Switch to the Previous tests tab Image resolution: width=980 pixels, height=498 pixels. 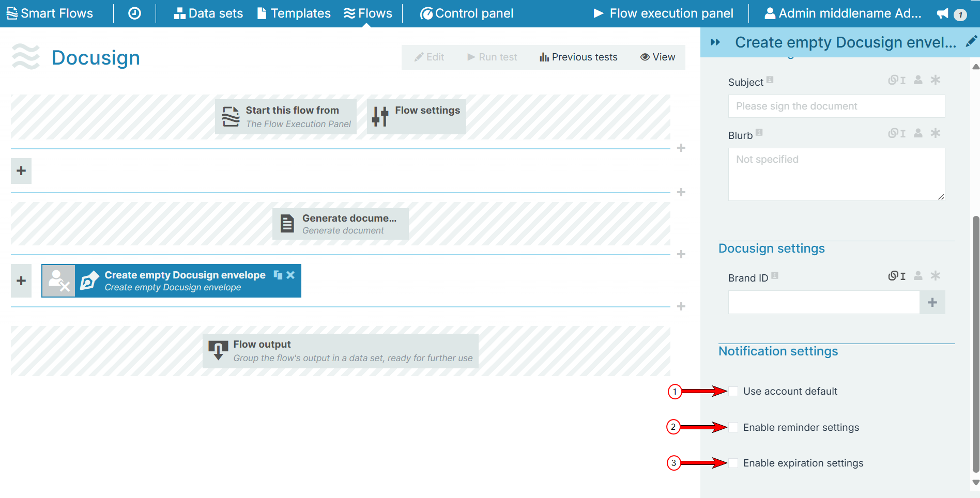578,57
